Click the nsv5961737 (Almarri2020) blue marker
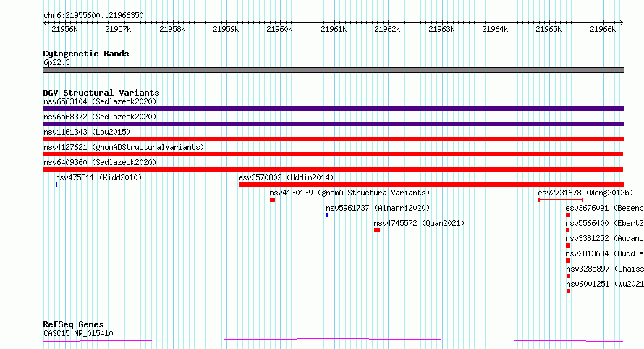The image size is (644, 349). coord(327,215)
